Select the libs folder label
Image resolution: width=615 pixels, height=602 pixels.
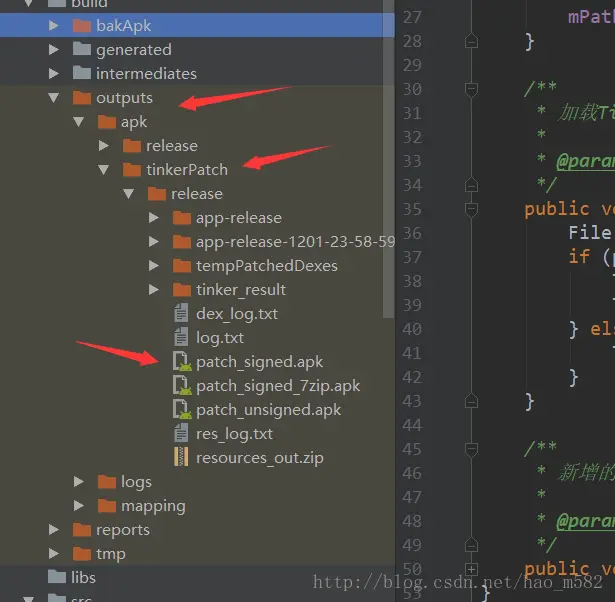click(x=84, y=578)
